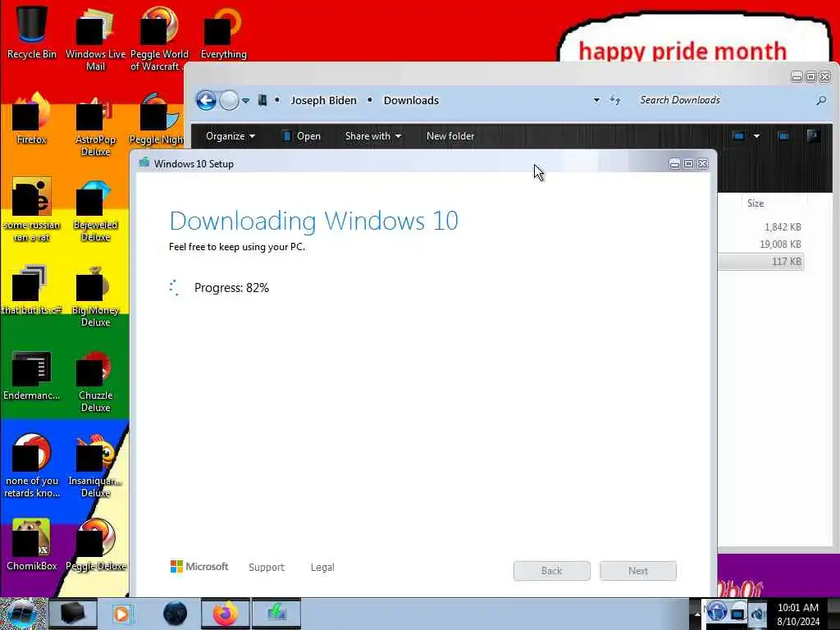
Task: Click the Windows 10 Setup title icon
Action: 144,163
